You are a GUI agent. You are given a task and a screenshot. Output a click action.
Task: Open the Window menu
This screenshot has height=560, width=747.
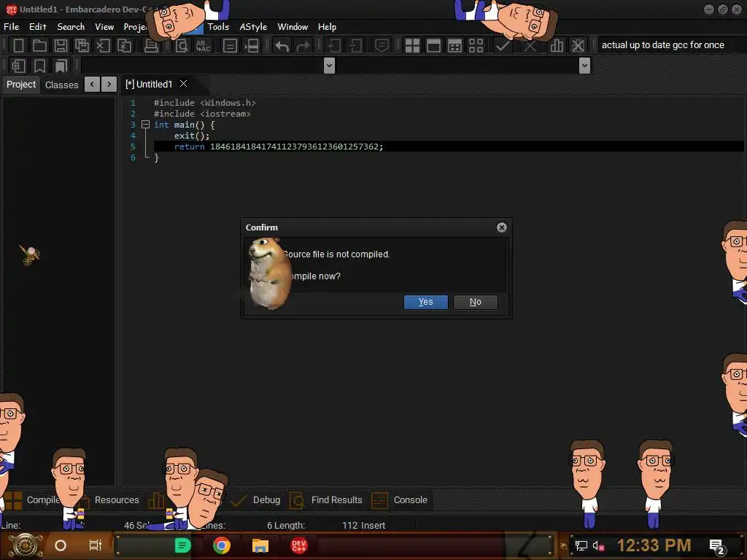293,27
